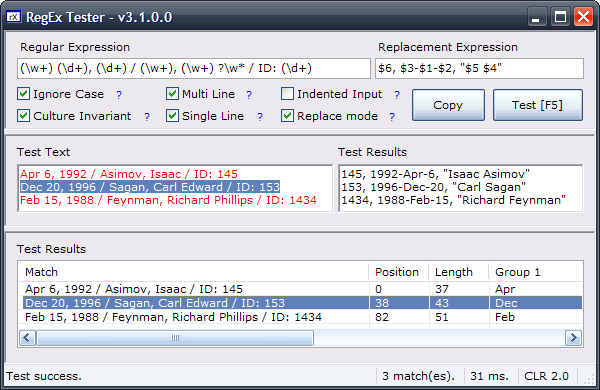Image resolution: width=600 pixels, height=390 pixels.
Task: Click replaced result '1434, 1988-Feb-15, "Richard Feynman"'
Action: pos(453,200)
